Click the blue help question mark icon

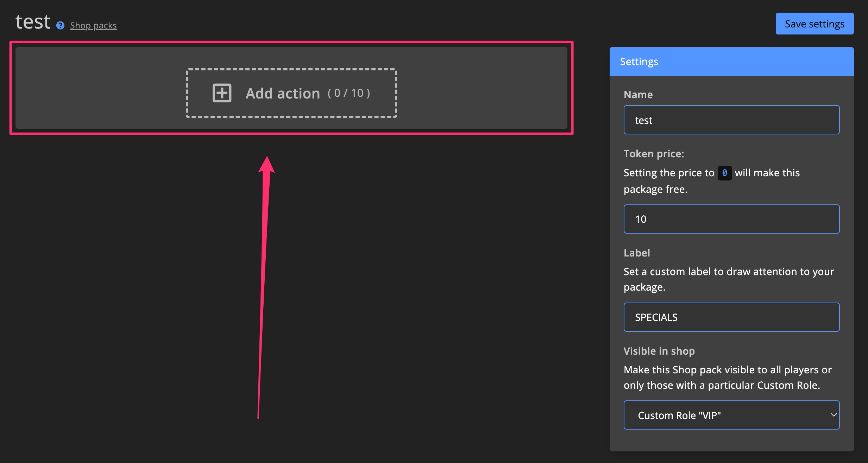[x=60, y=25]
